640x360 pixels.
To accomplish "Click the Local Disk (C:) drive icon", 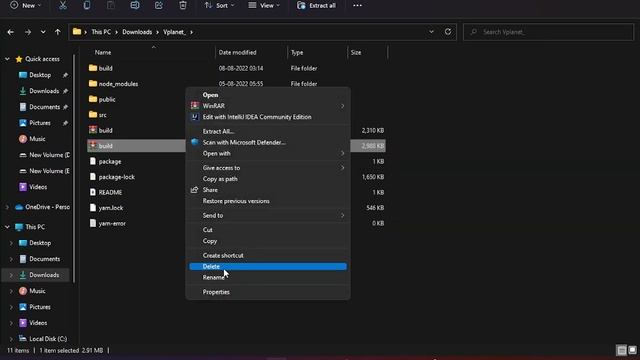I will click(x=23, y=338).
